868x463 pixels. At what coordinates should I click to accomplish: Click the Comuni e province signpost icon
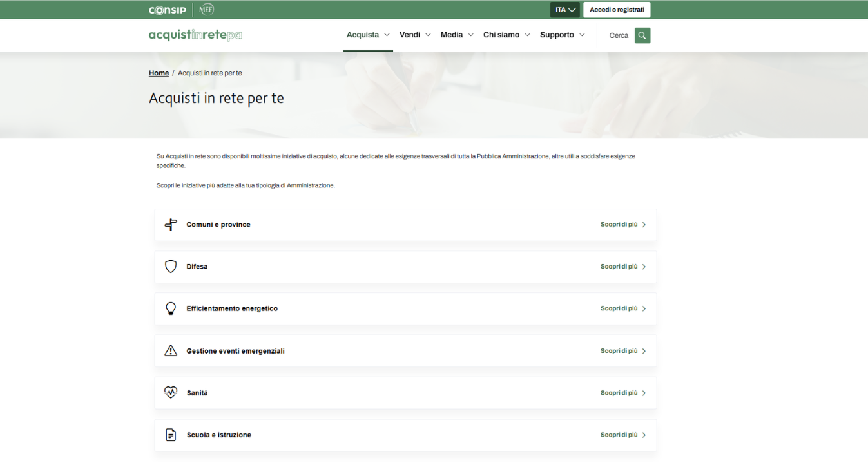point(171,225)
